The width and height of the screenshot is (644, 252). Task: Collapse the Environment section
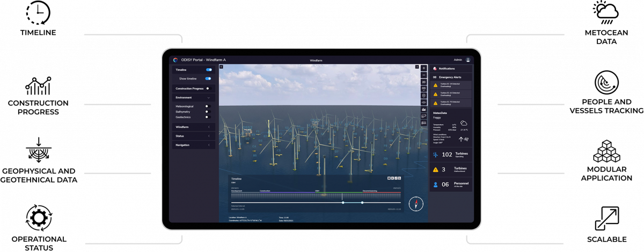(x=208, y=98)
